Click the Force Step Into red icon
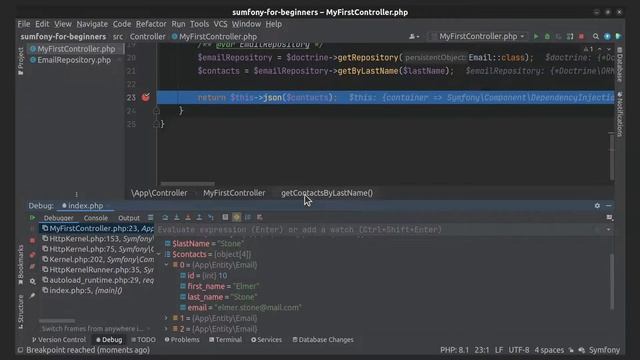The height and width of the screenshot is (360, 640). pyautogui.click(x=188, y=218)
